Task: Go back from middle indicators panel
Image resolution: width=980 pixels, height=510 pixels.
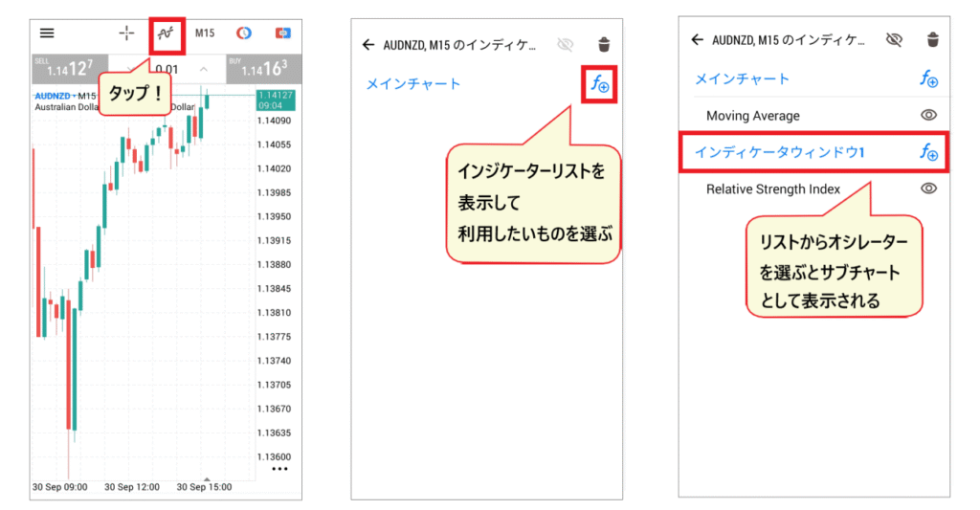Action: pyautogui.click(x=368, y=44)
